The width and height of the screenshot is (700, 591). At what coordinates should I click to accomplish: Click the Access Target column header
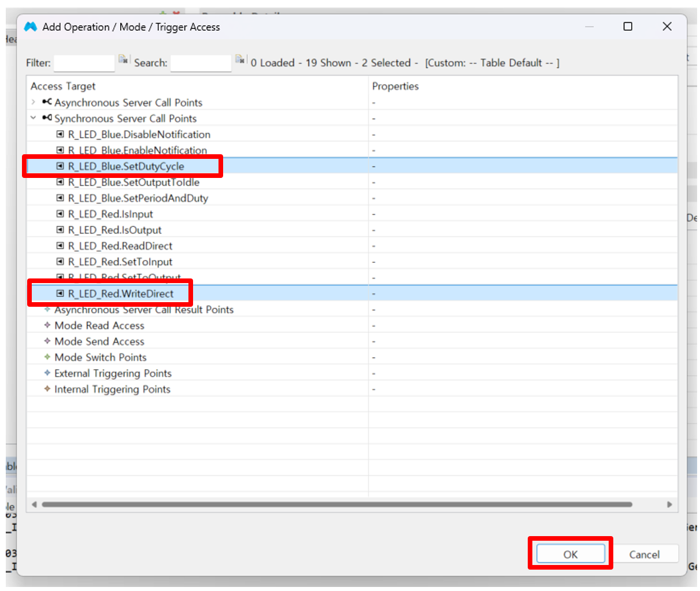tap(63, 86)
